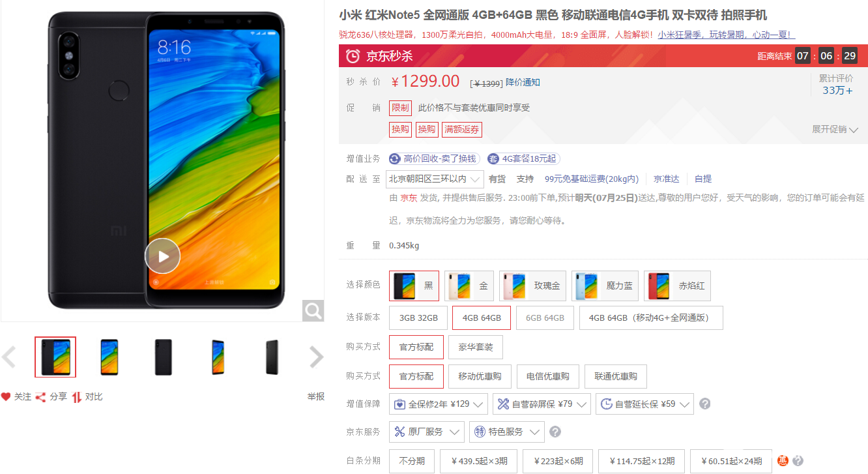Play the product video

coord(162,256)
